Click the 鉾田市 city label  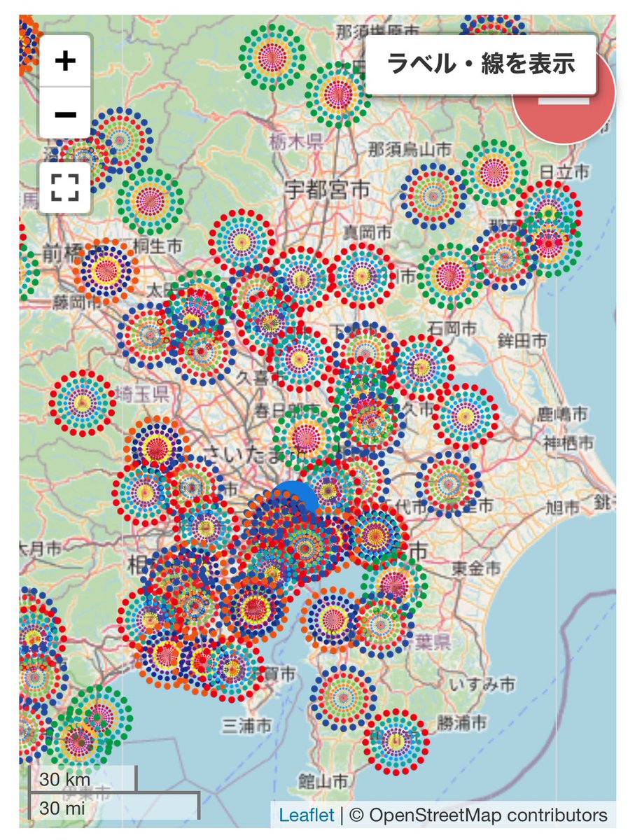[522, 341]
